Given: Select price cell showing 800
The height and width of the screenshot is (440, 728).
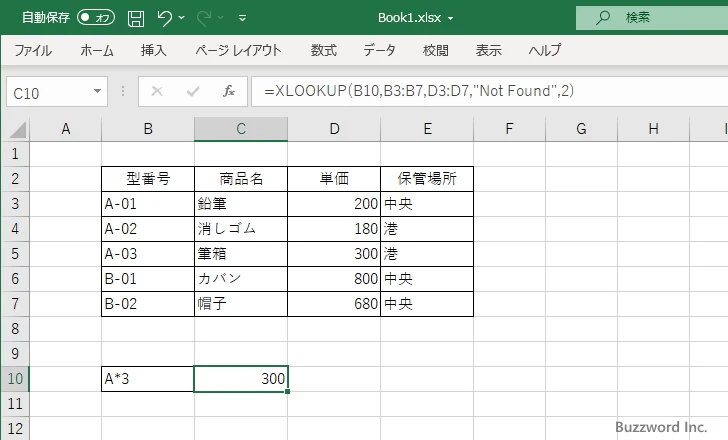Looking at the screenshot, I should [x=334, y=279].
